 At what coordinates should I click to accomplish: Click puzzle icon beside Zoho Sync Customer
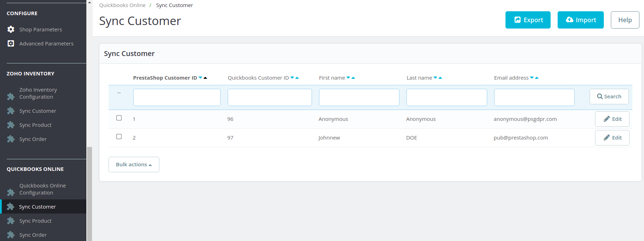click(x=11, y=111)
